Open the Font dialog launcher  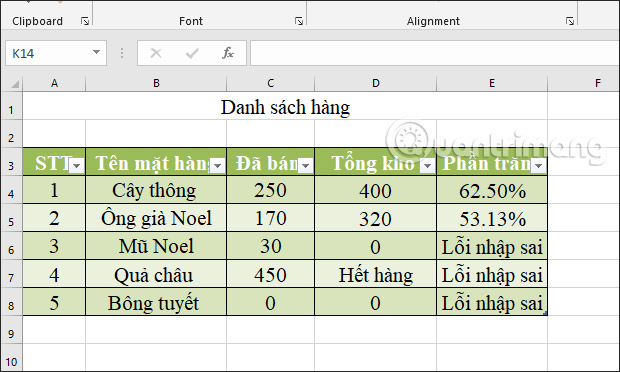tap(299, 21)
